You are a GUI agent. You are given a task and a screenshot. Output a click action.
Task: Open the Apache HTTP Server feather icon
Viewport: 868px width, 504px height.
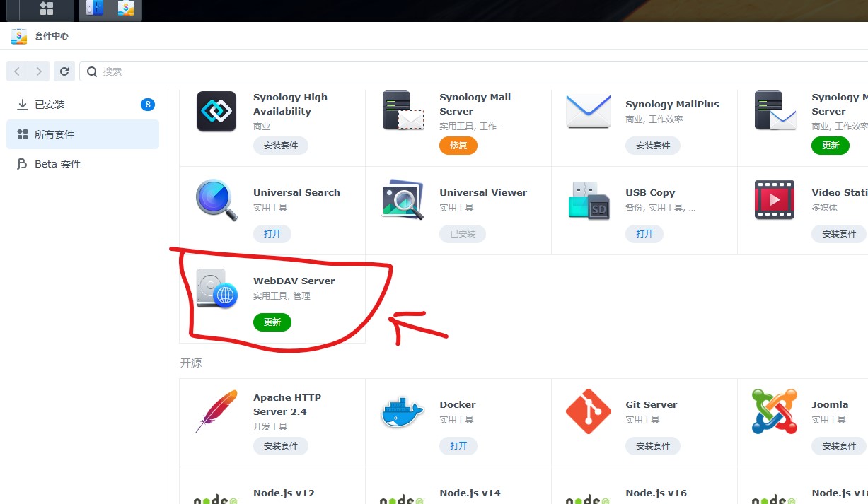[x=216, y=411]
